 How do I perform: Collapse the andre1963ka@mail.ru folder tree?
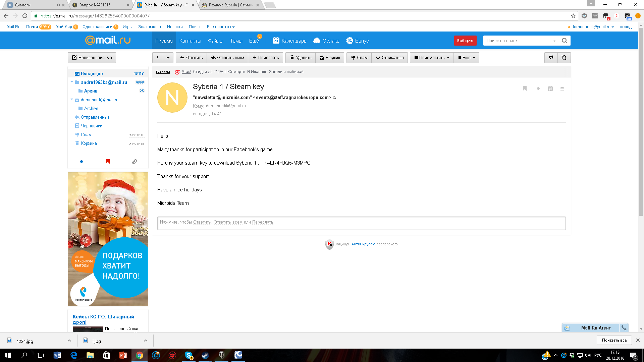pos(72,82)
